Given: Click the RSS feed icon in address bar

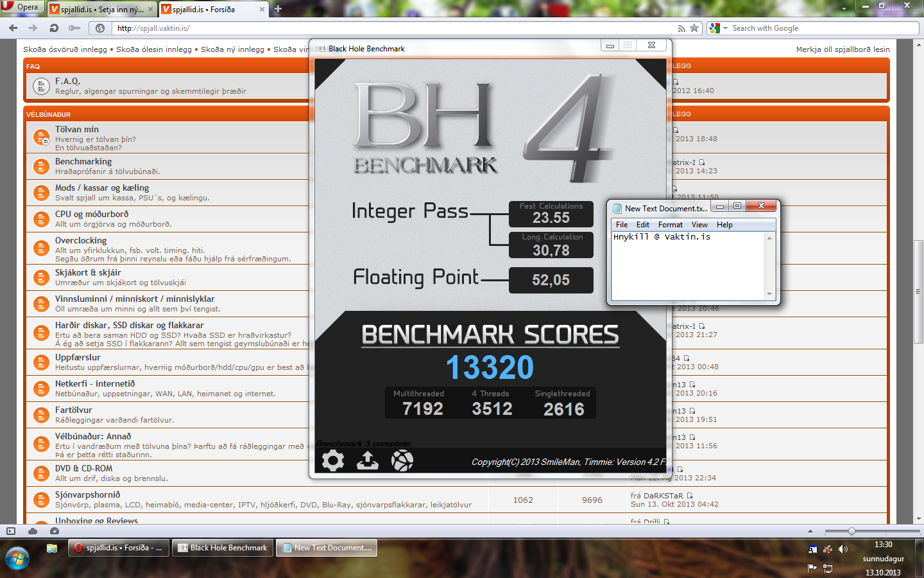Looking at the screenshot, I should coord(681,28).
